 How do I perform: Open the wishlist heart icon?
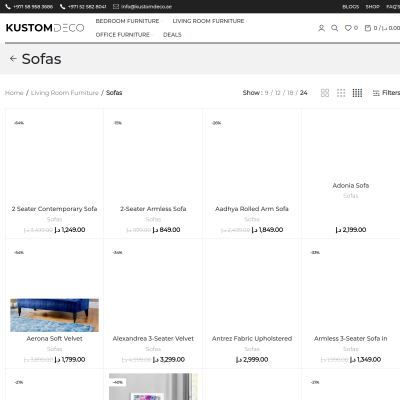point(348,28)
